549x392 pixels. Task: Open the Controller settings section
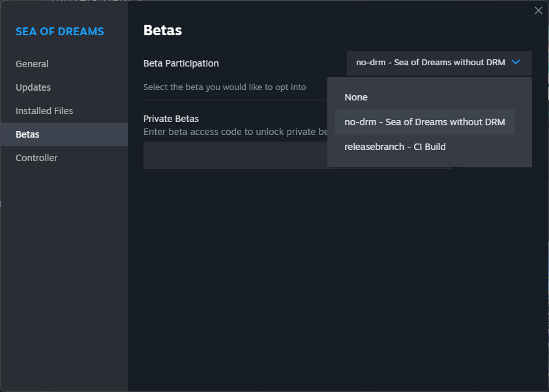click(x=37, y=157)
